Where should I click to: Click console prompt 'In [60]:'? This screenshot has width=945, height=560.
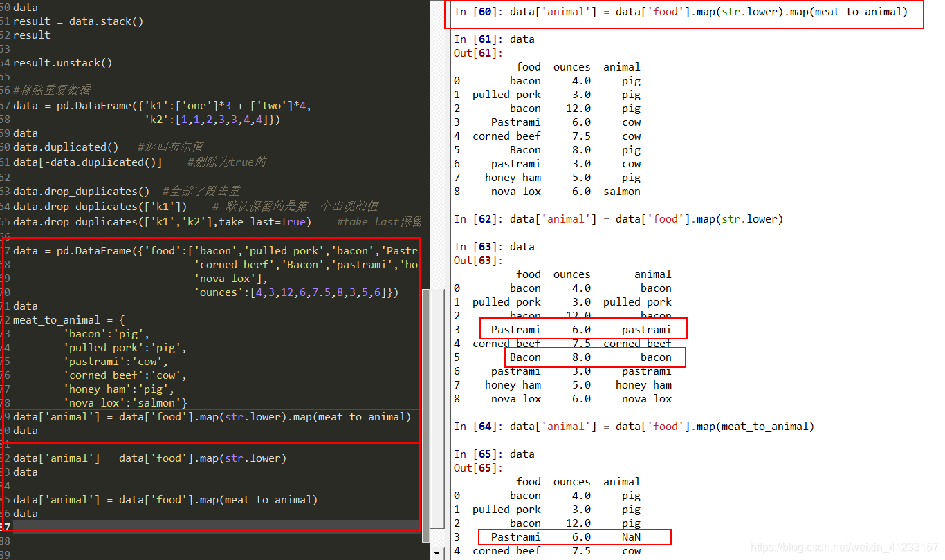click(x=479, y=11)
